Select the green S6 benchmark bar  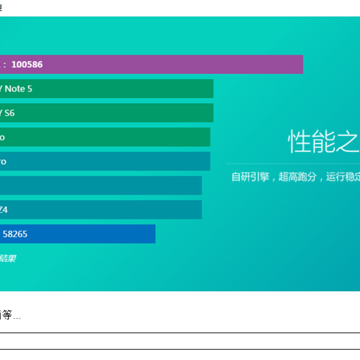click(x=107, y=113)
